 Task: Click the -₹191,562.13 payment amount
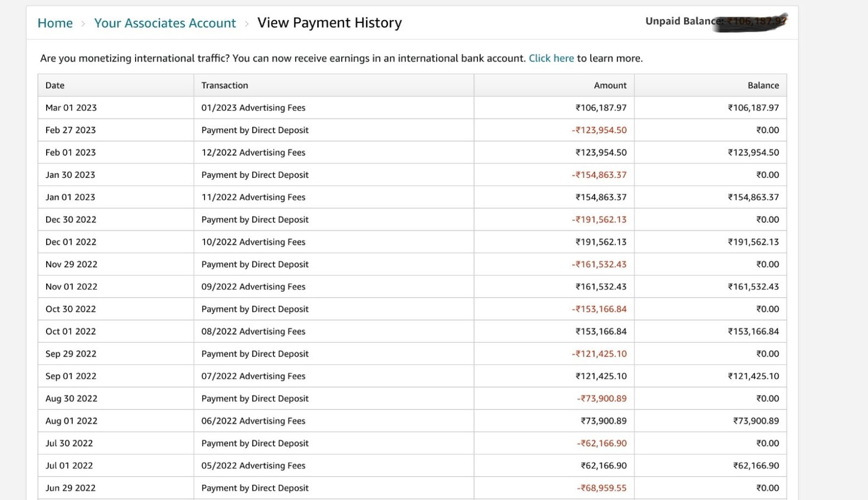(x=599, y=219)
